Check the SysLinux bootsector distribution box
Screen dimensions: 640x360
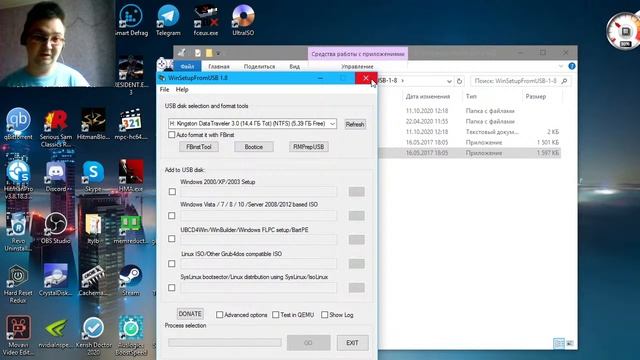pyautogui.click(x=172, y=288)
